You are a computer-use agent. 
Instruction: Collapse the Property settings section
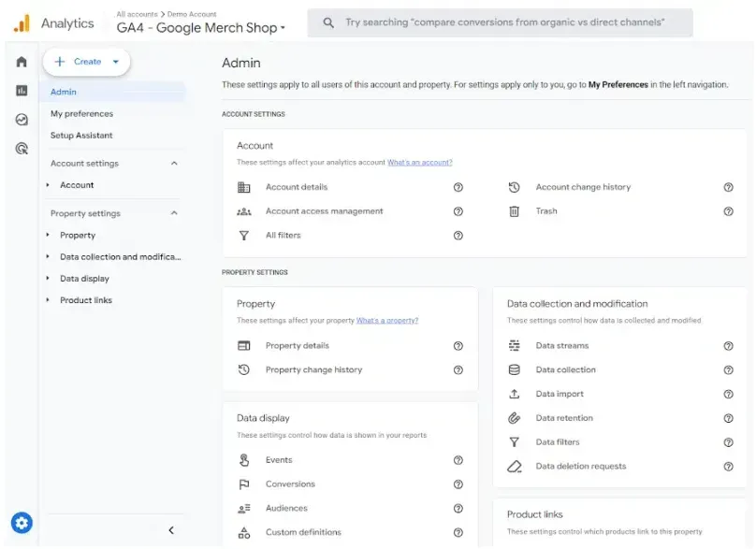(x=174, y=213)
